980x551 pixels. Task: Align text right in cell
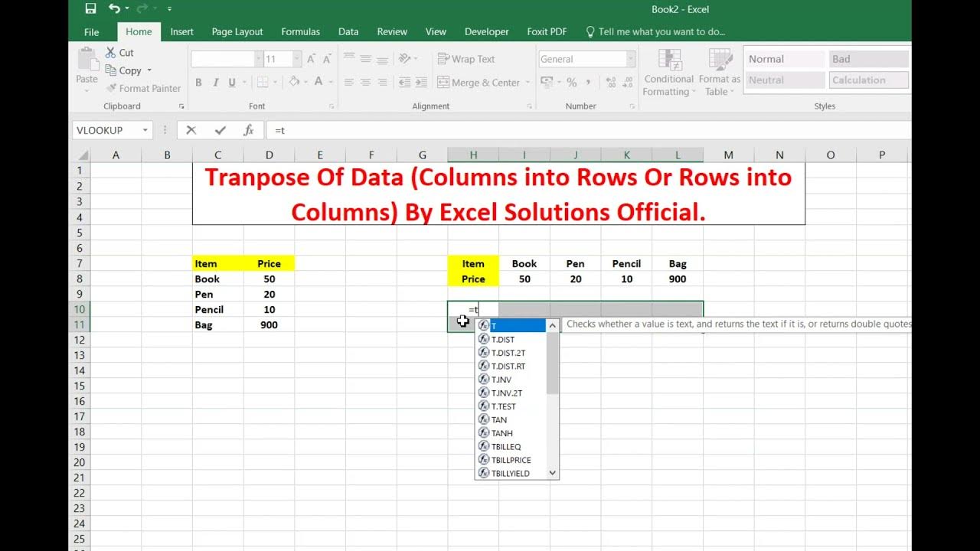click(x=383, y=83)
